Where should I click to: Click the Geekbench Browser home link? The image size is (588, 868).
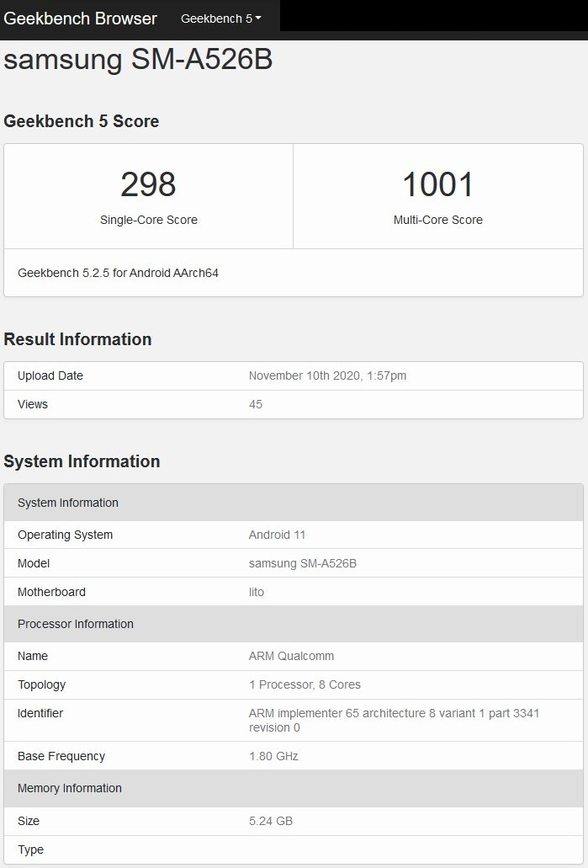[x=81, y=19]
